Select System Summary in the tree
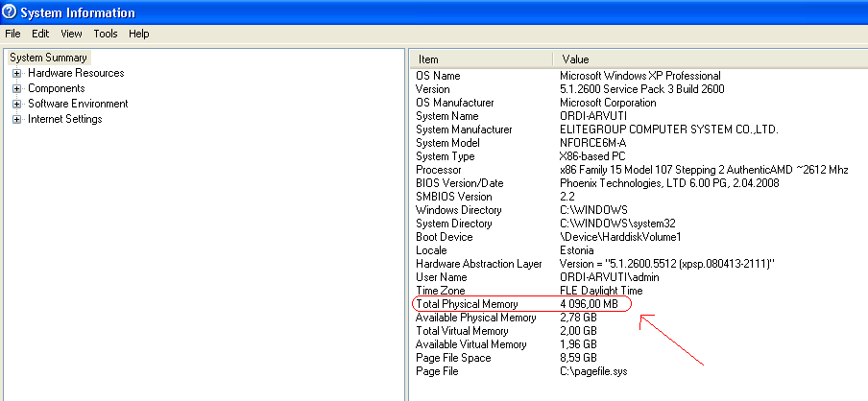The image size is (868, 401). click(49, 58)
